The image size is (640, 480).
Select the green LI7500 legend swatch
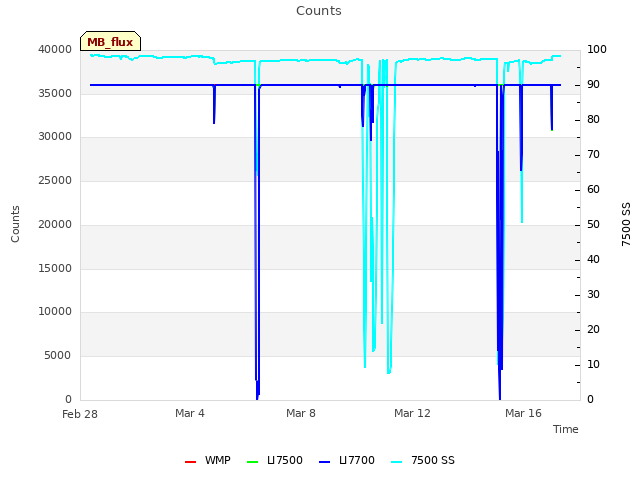click(x=253, y=462)
